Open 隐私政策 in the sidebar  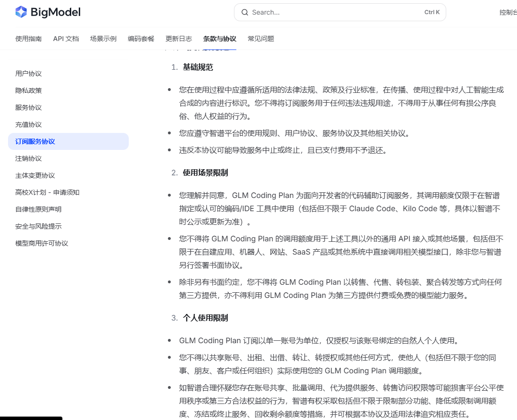pos(28,91)
